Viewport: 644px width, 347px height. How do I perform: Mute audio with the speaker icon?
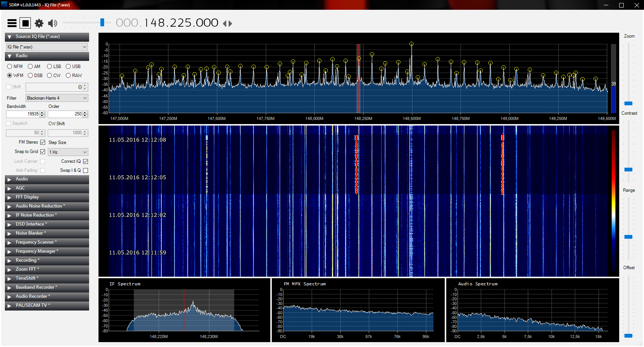53,23
